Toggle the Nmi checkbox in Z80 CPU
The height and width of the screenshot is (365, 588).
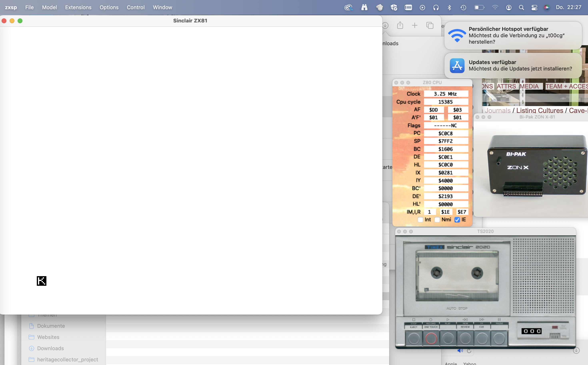[x=437, y=220]
